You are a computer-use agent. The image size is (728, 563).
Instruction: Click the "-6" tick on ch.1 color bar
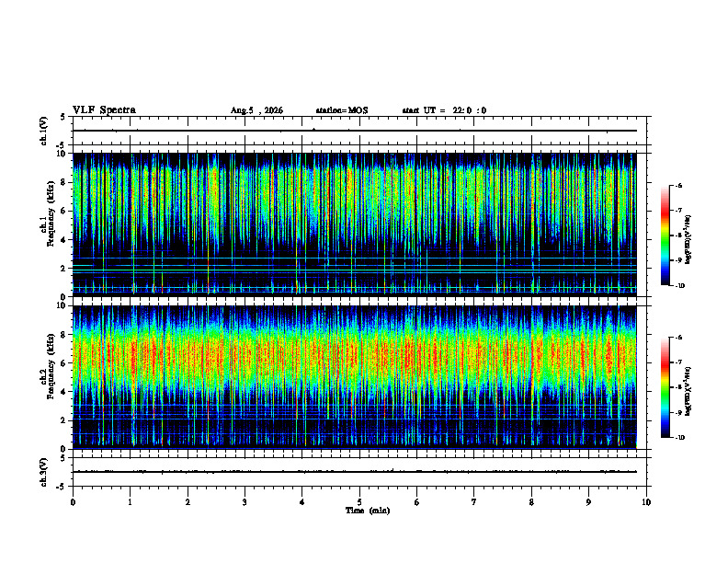678,186
